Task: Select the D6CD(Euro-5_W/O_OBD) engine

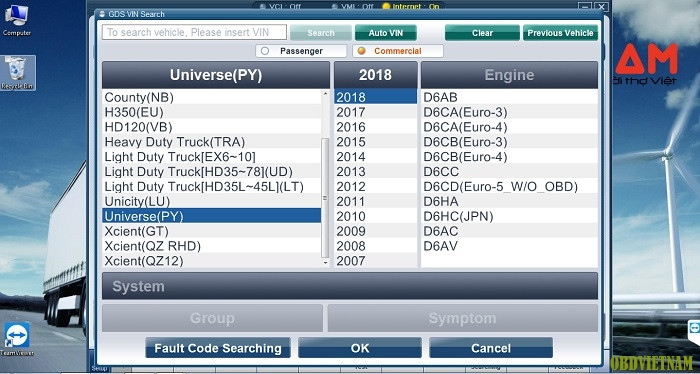Action: 509,186
